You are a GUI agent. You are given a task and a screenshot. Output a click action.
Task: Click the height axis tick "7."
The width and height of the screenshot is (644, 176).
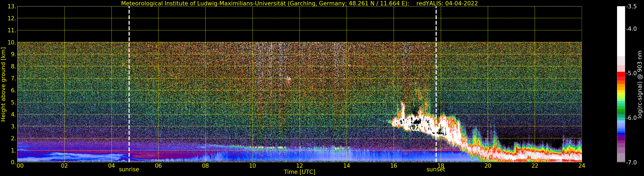click(x=13, y=78)
